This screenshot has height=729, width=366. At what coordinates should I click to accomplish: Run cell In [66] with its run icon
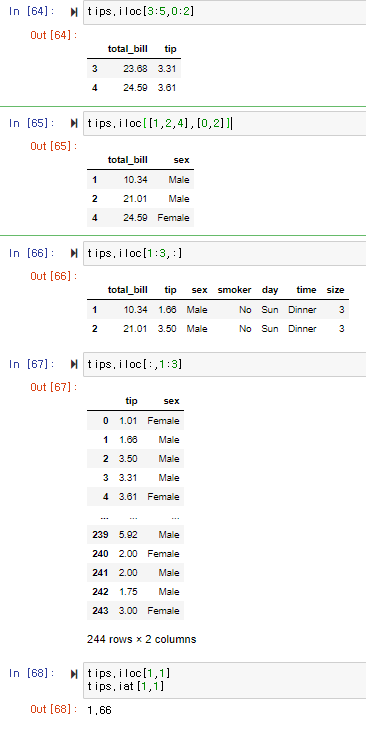(73, 253)
